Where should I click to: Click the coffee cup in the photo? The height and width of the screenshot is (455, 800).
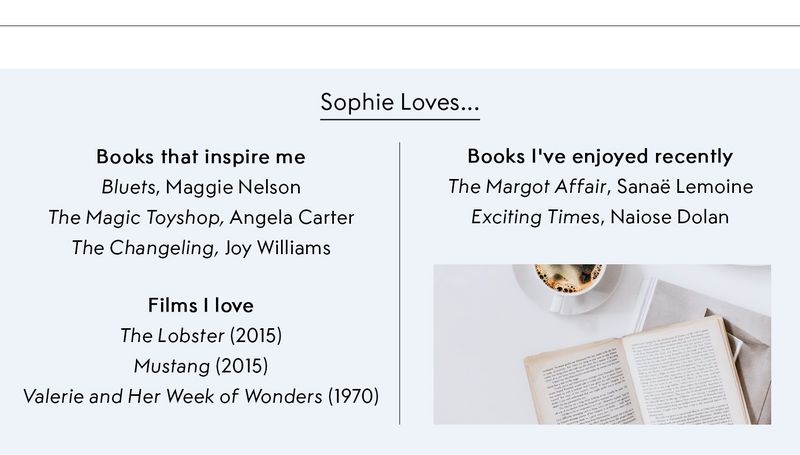tap(569, 280)
